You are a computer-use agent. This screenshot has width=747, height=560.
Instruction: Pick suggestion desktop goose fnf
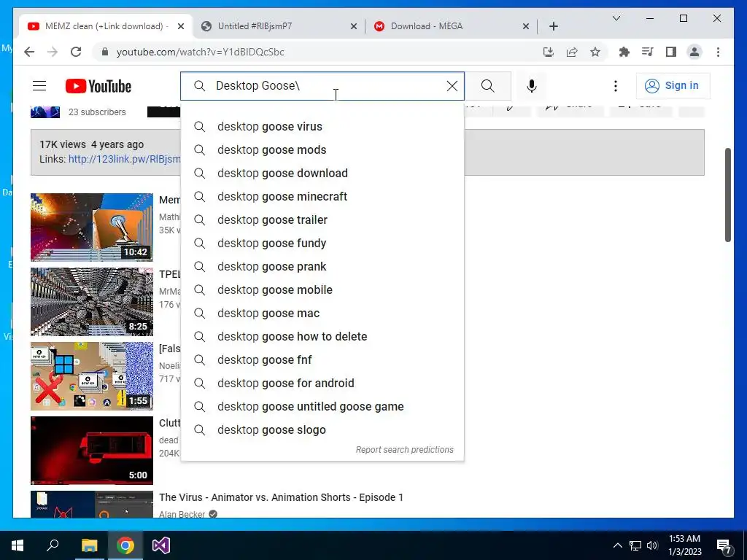coord(322,359)
